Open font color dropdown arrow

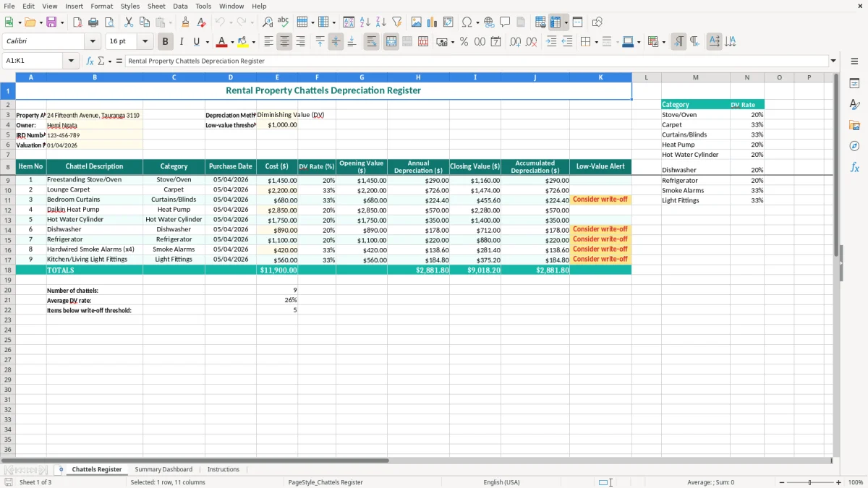tap(232, 42)
